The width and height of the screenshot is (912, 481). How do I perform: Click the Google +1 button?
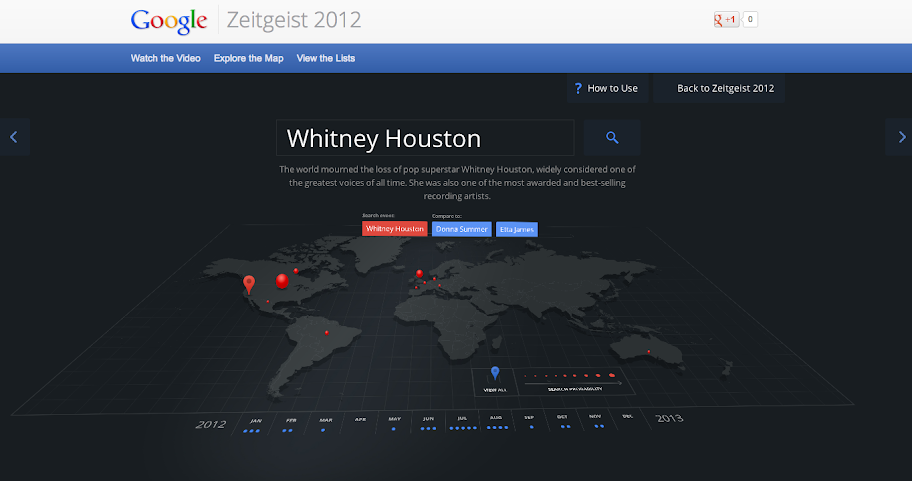tap(726, 19)
